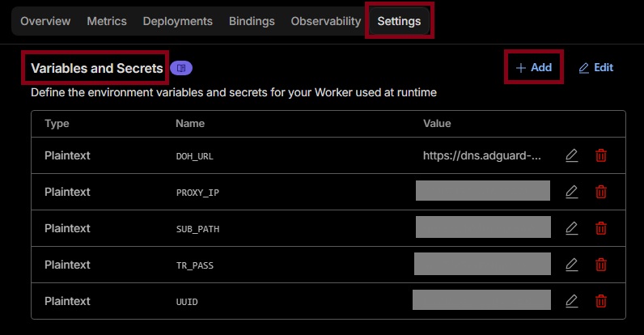This screenshot has width=644, height=335.
Task: Open the Bindings tab
Action: [x=252, y=21]
